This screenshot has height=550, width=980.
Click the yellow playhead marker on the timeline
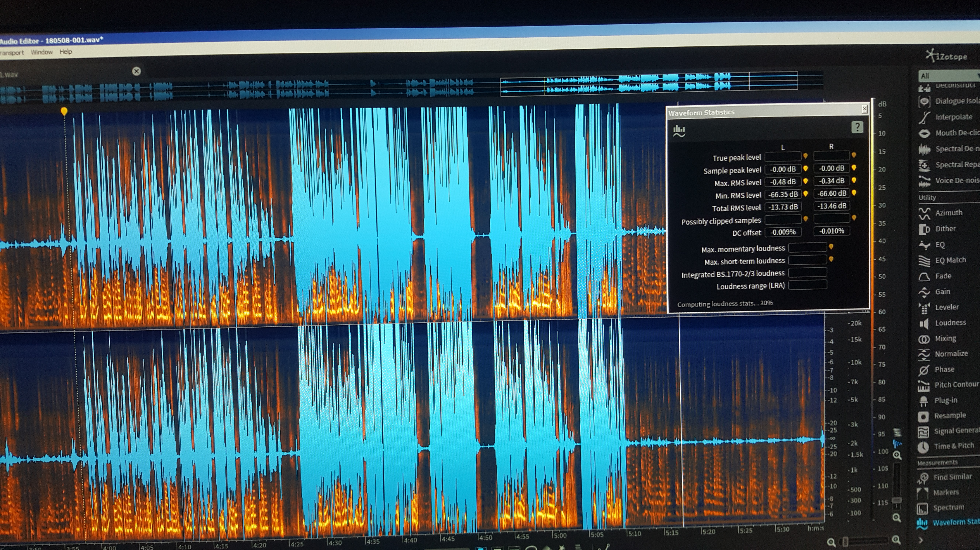click(x=64, y=111)
